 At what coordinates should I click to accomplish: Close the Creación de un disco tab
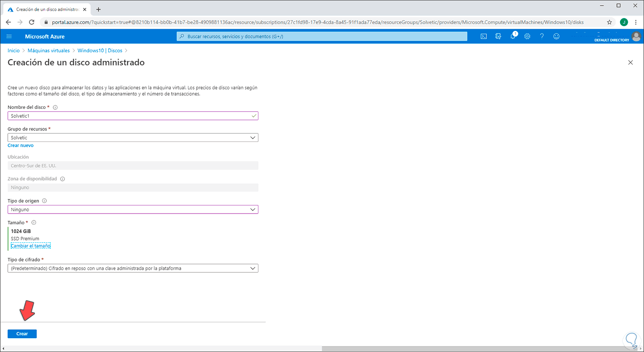[85, 9]
